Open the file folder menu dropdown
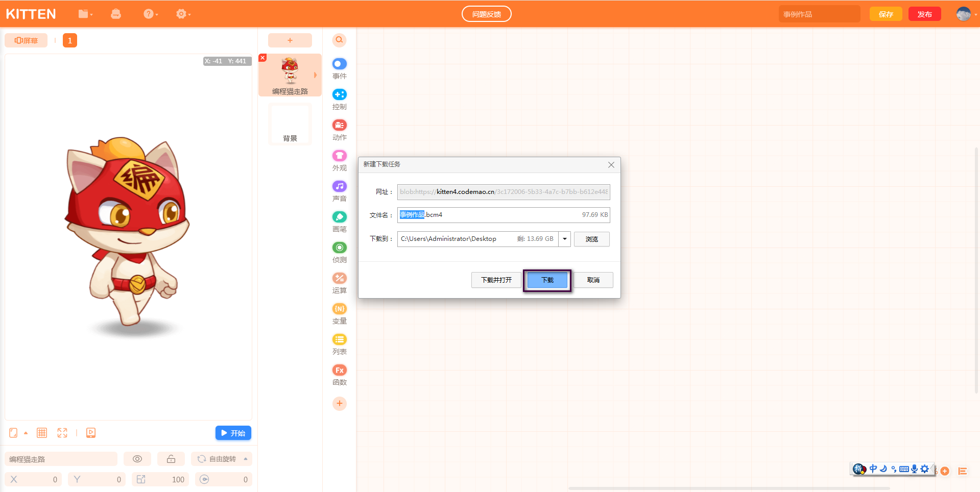Viewport: 980px width, 492px height. tap(85, 14)
